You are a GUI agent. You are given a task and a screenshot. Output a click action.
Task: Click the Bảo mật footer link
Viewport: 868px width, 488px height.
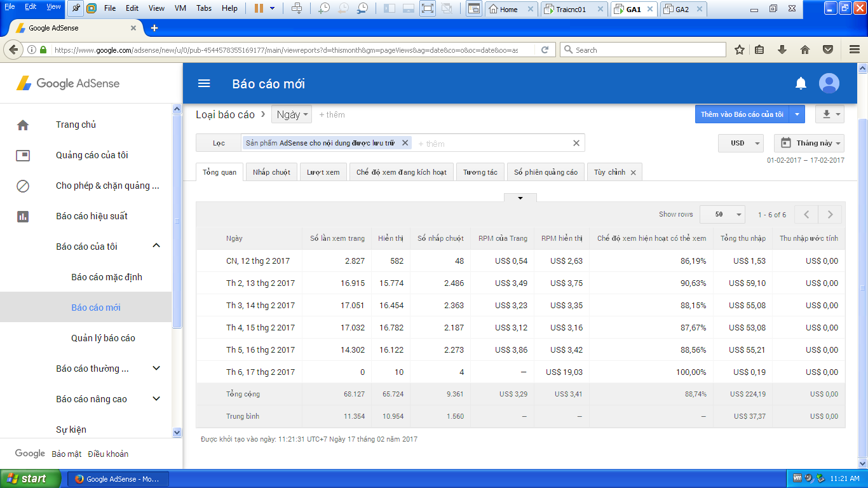[67, 454]
